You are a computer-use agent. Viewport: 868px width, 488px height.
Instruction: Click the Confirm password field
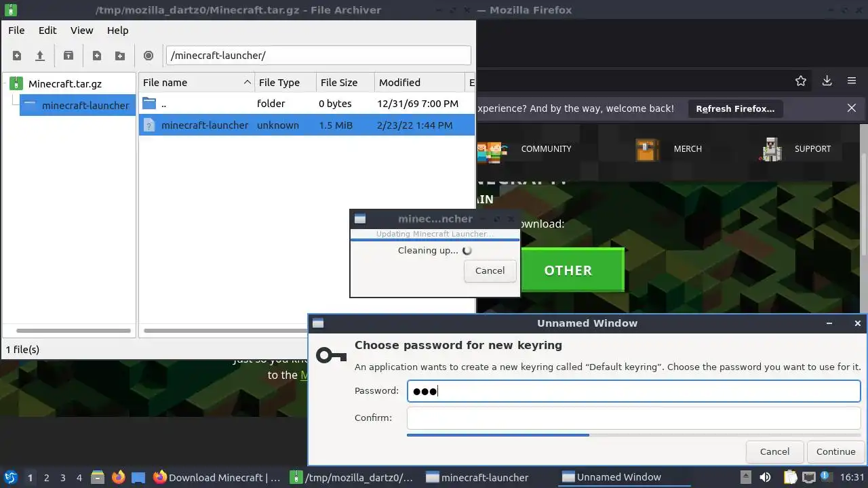point(633,418)
